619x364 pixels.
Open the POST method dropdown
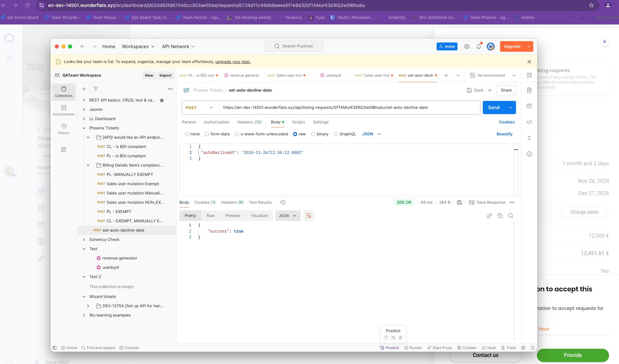coord(200,108)
